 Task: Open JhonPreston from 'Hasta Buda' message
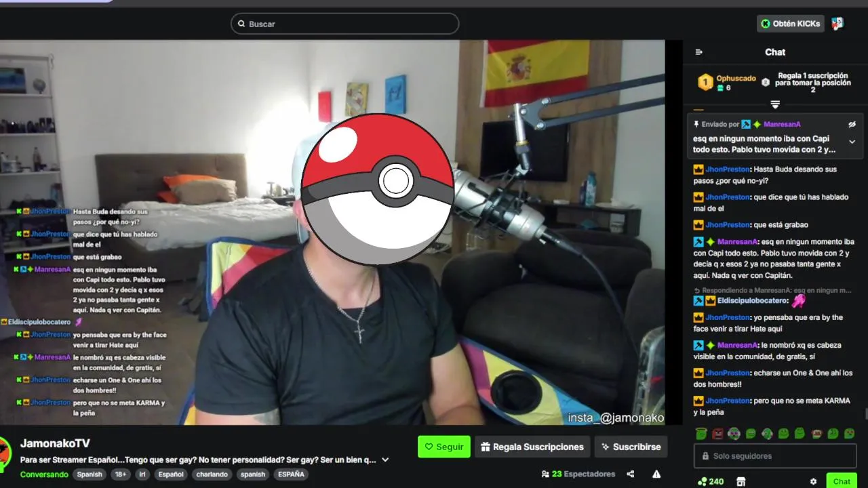pyautogui.click(x=728, y=169)
